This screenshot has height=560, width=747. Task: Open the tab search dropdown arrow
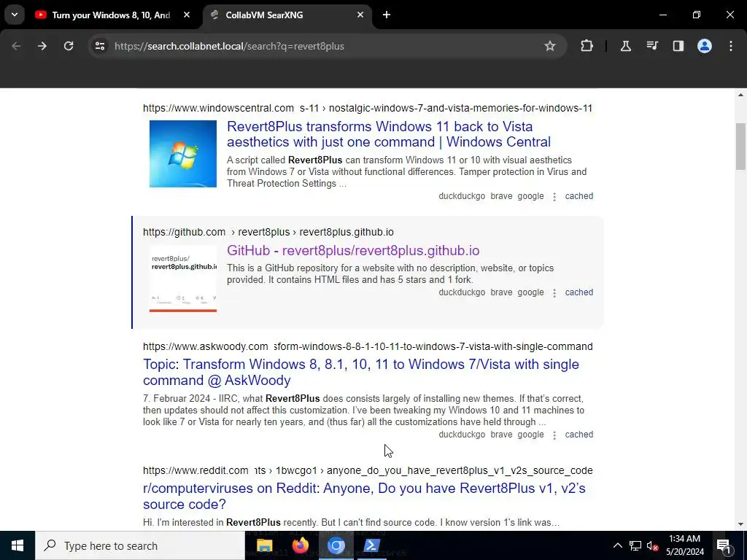(15, 15)
